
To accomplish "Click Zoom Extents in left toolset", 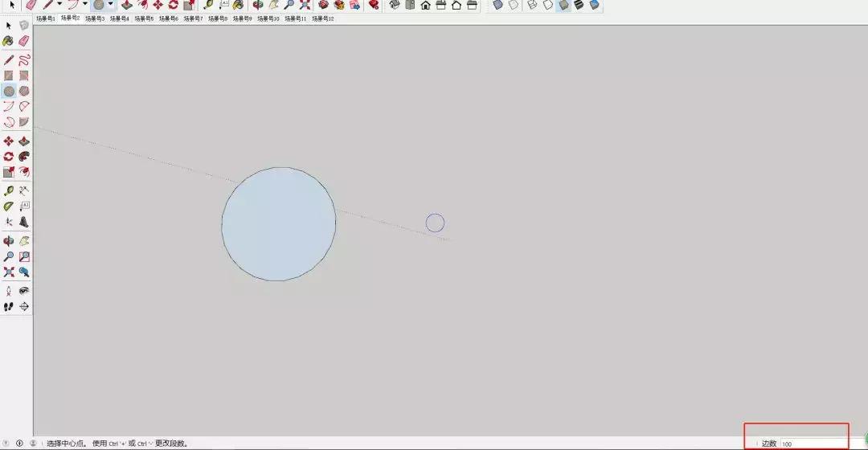I will (8, 272).
